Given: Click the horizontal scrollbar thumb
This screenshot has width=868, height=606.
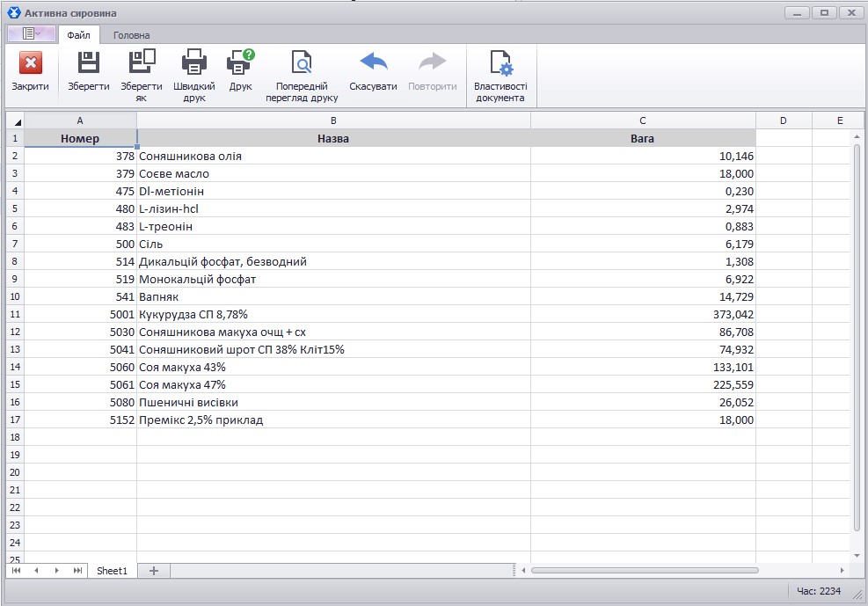Looking at the screenshot, I should 645,570.
